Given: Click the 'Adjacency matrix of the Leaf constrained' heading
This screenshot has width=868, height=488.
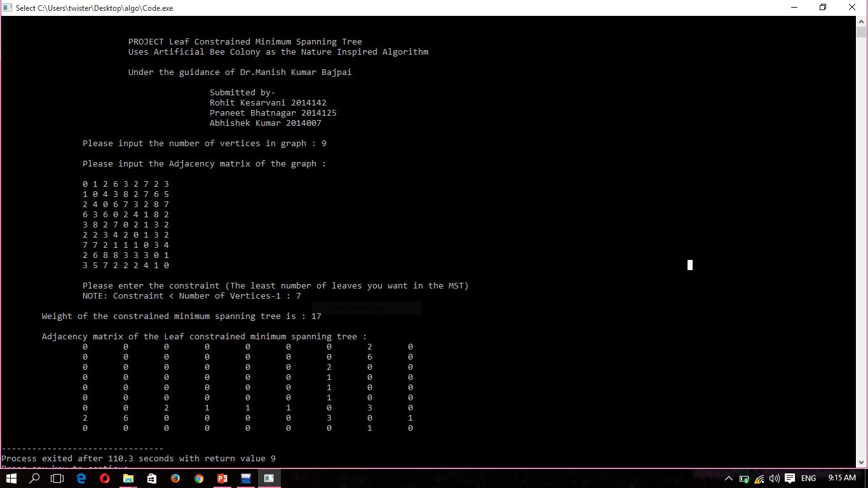Looking at the screenshot, I should click(x=205, y=336).
